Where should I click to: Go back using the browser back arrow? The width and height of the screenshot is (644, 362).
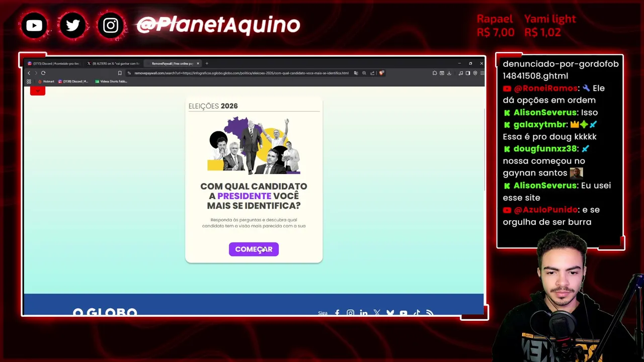pos(29,73)
